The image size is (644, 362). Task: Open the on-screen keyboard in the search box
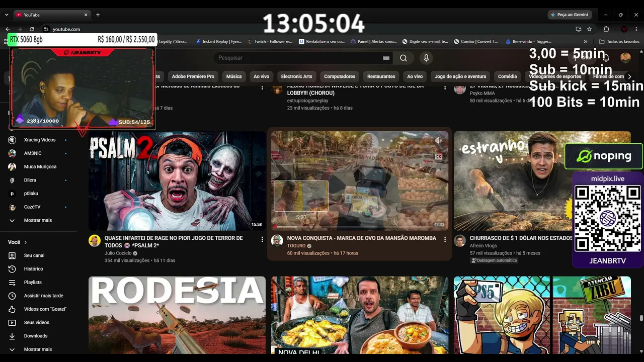pyautogui.click(x=386, y=58)
